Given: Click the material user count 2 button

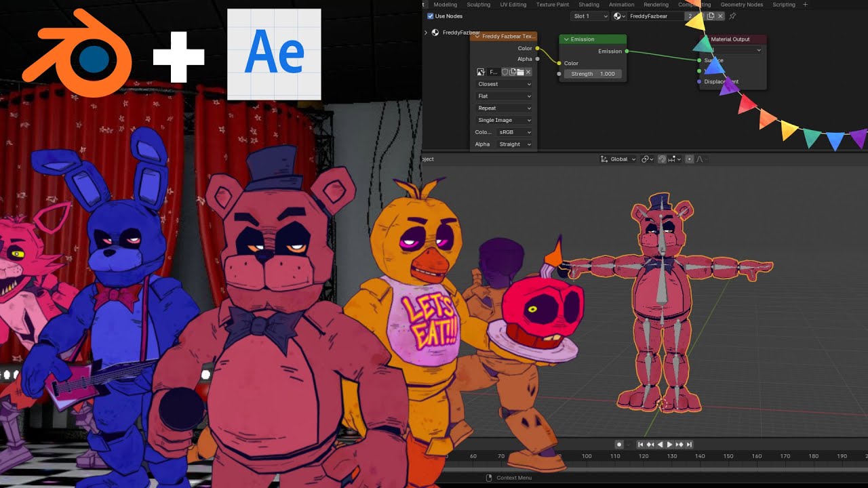Looking at the screenshot, I should click(690, 16).
